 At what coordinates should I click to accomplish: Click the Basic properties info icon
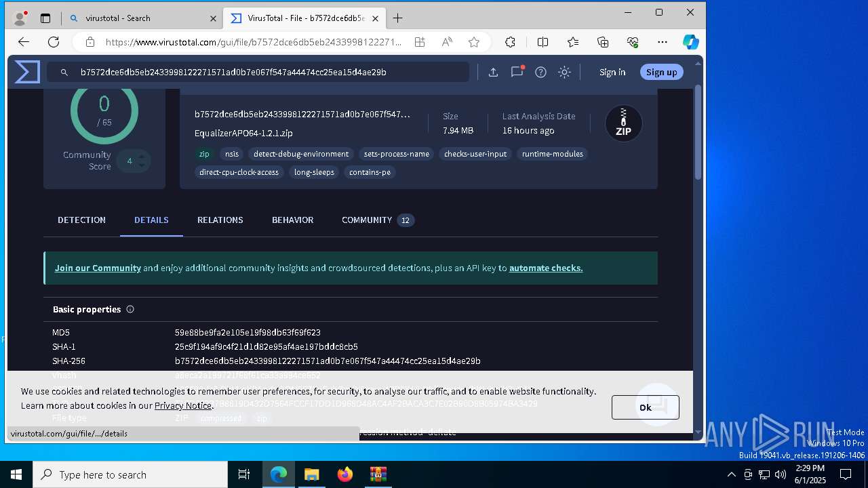click(130, 309)
